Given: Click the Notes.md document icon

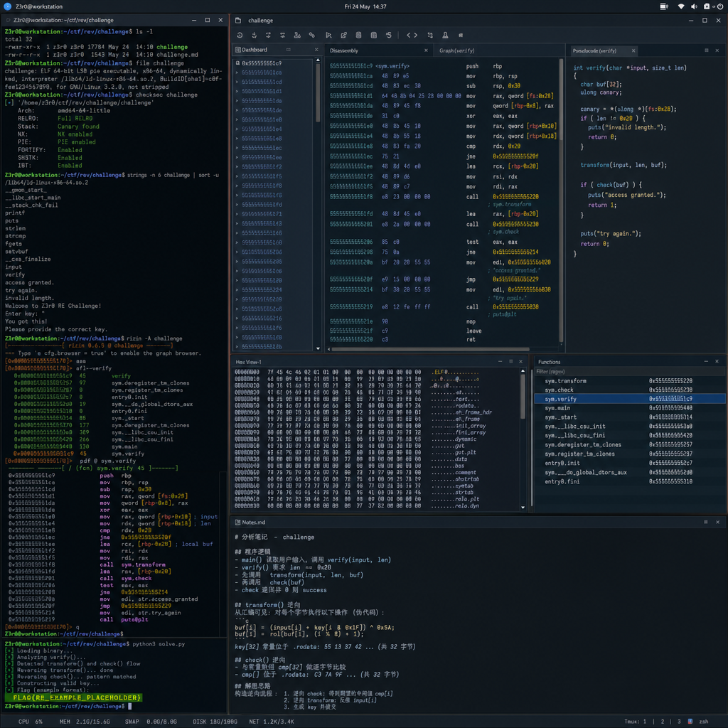Looking at the screenshot, I should 237,523.
